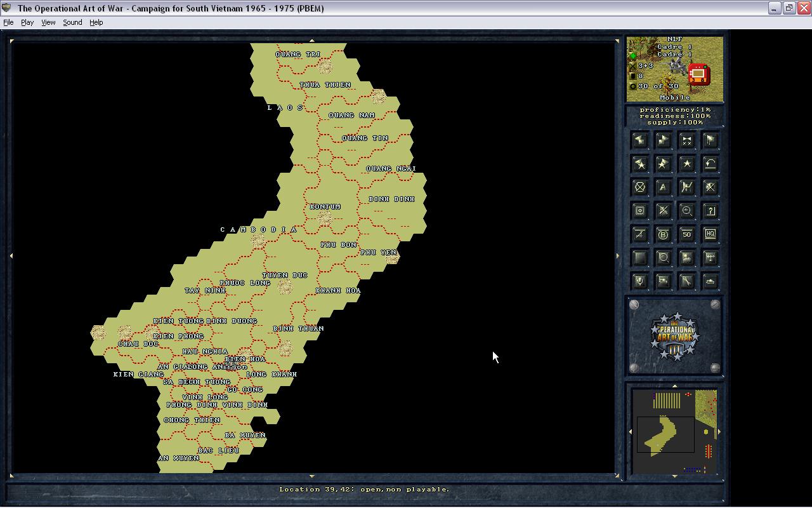Click the crossed-out hex button
The height and width of the screenshot is (508, 812).
pyautogui.click(x=710, y=187)
